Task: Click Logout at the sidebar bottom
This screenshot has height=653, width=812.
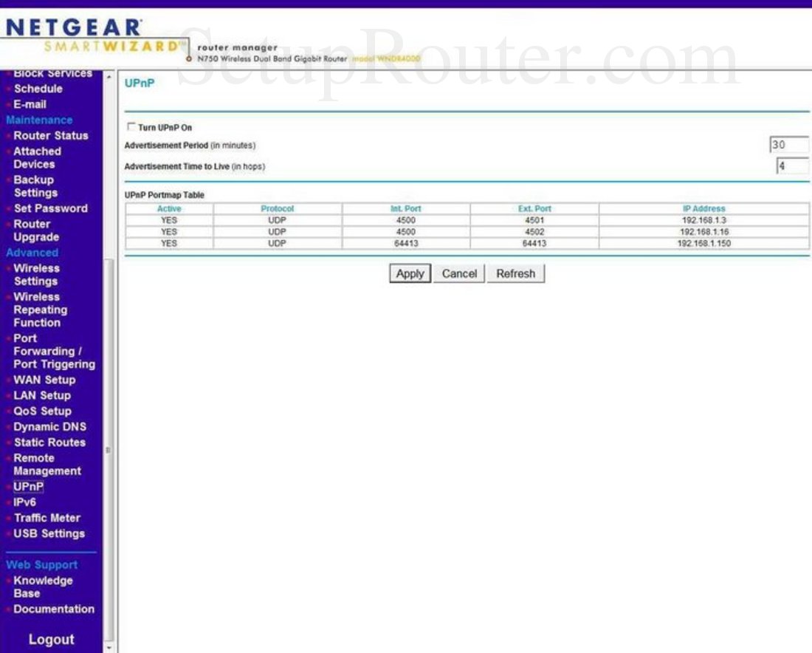Action: pos(52,640)
